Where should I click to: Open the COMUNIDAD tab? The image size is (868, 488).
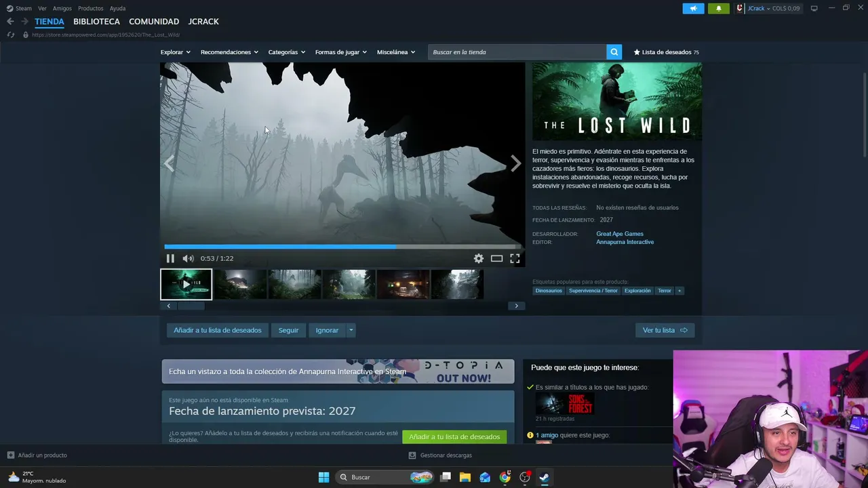[154, 22]
